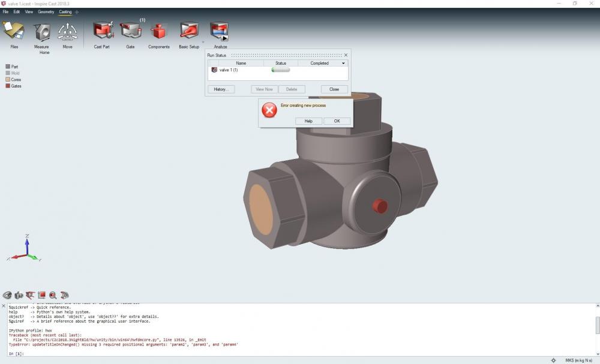Click the Delete button in Run Status
This screenshot has width=600, height=364.
coord(292,89)
